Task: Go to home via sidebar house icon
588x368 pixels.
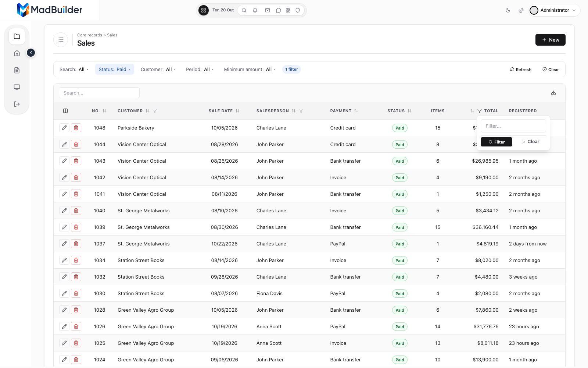Action: [x=17, y=53]
